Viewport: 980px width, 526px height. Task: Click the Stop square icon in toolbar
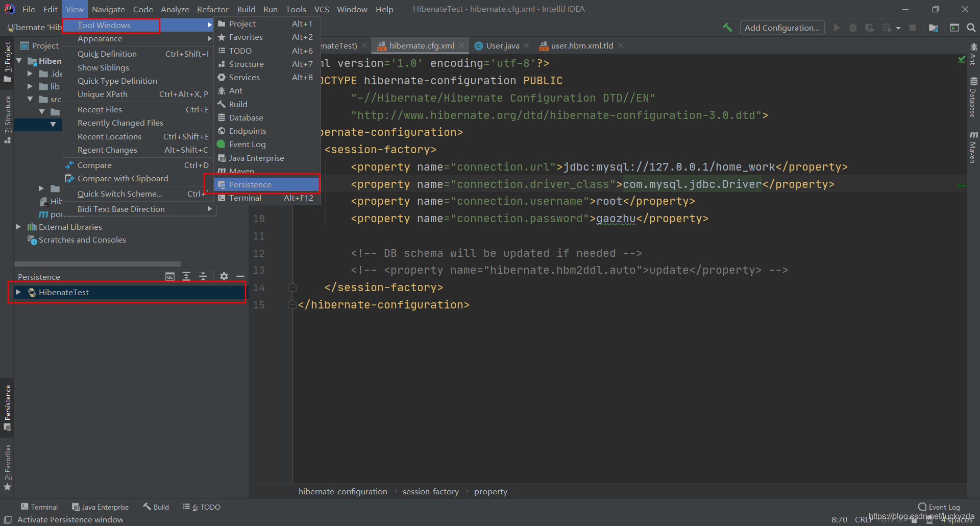(913, 28)
